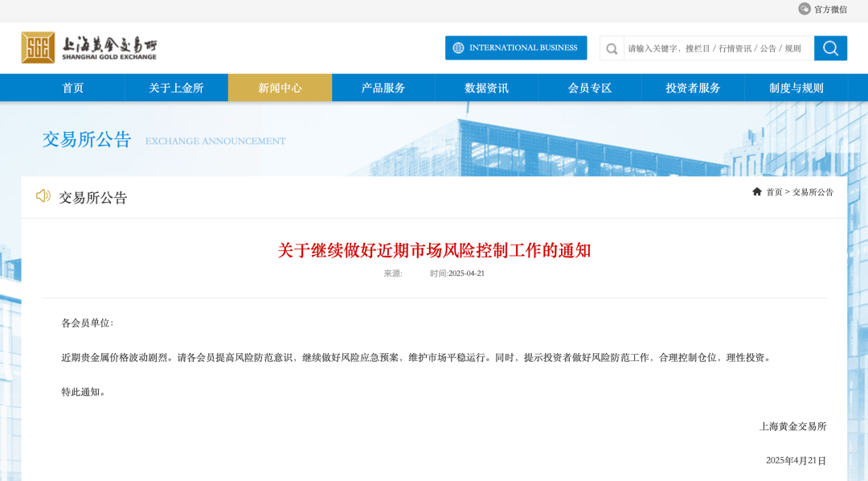Click the blue magnifier search button
Image resolution: width=868 pixels, height=481 pixels.
click(830, 48)
